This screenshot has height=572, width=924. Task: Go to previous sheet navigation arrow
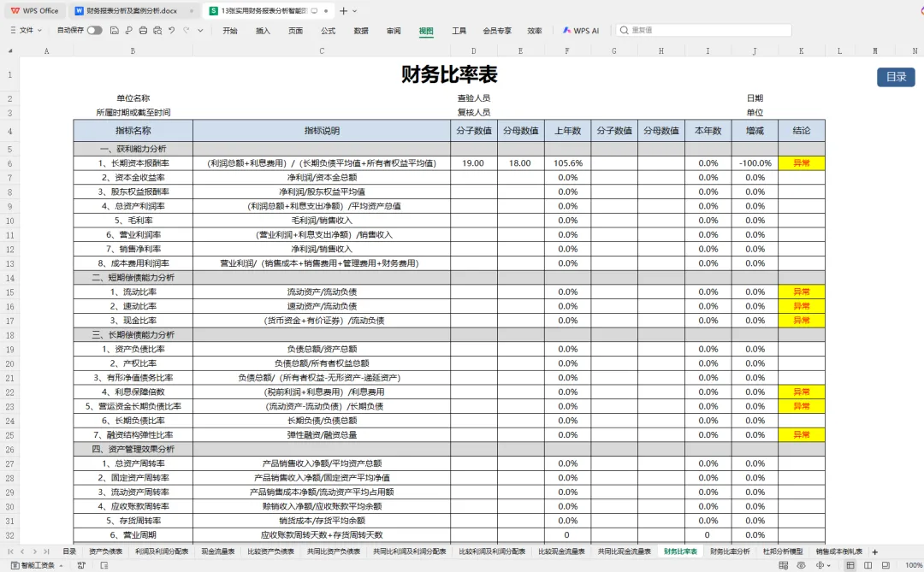[x=22, y=552]
